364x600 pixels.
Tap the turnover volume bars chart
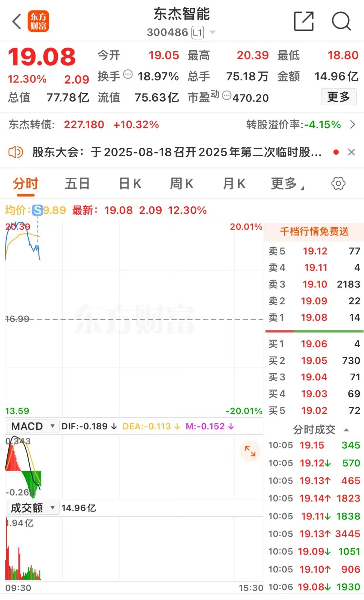(134, 548)
